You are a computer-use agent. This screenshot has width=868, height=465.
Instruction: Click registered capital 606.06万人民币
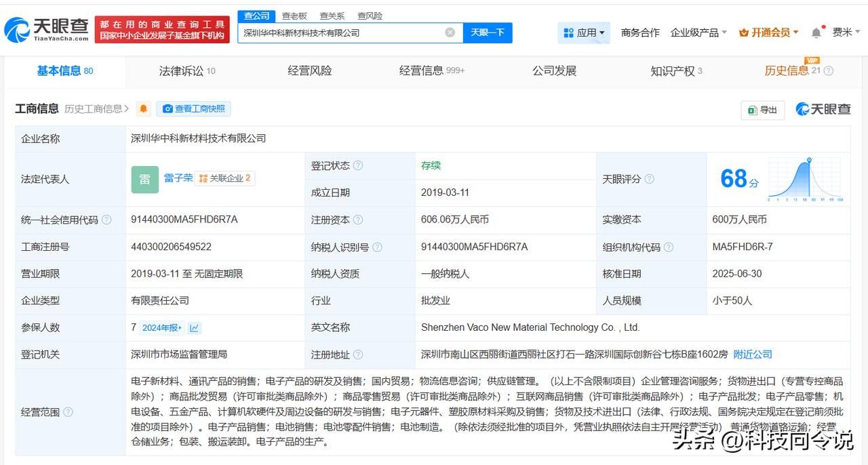455,220
